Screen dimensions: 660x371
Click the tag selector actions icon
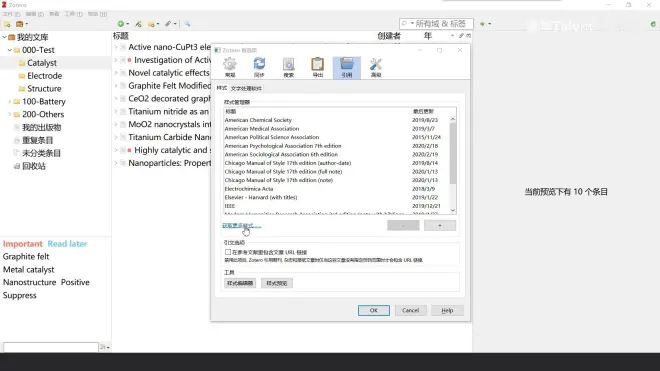[104, 347]
